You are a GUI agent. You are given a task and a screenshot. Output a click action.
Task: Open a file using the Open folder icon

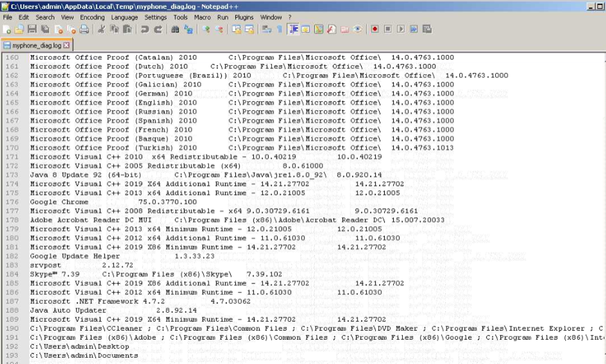(19, 29)
